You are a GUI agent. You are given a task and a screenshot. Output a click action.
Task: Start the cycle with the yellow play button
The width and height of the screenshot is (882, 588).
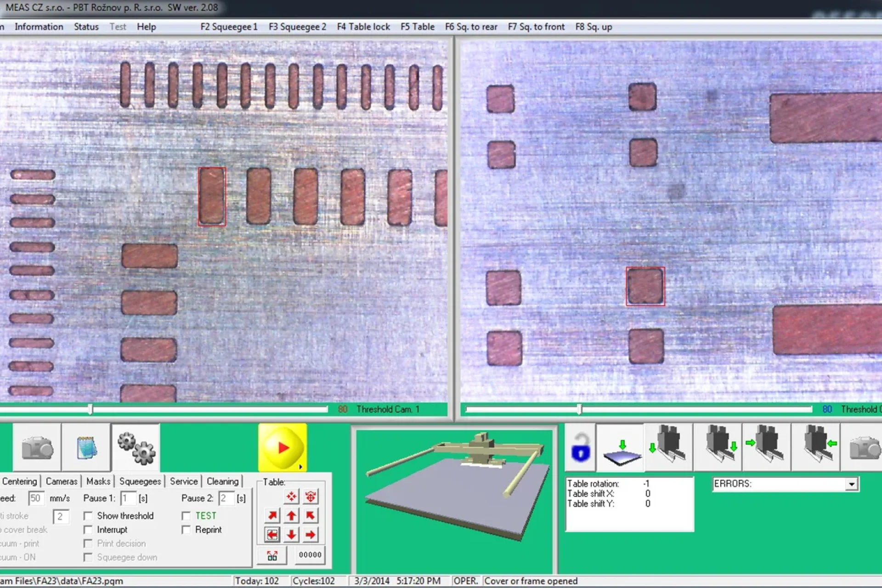point(283,447)
